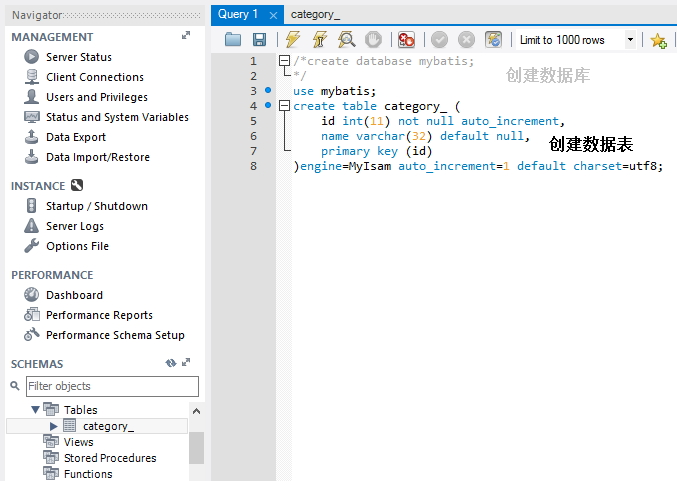Click the Filter objects search field
This screenshot has height=481, width=677.
coord(112,386)
